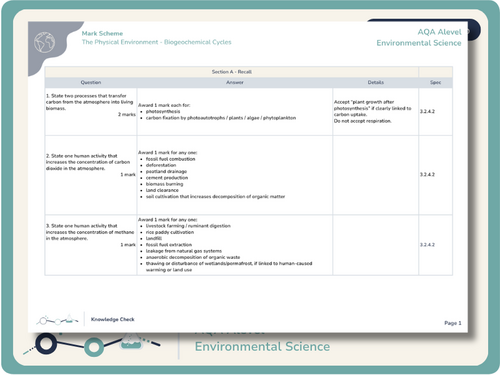Click the 'AQA Alevel' header text
Screen dimensions: 500x375
coord(439,32)
